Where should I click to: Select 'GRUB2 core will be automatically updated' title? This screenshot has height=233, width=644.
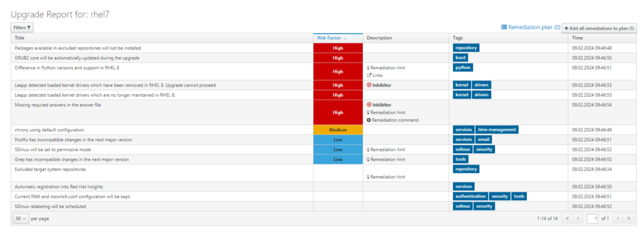click(x=77, y=58)
